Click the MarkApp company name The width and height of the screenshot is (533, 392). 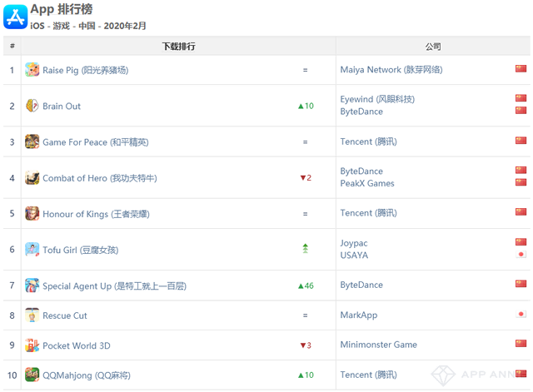pos(359,315)
